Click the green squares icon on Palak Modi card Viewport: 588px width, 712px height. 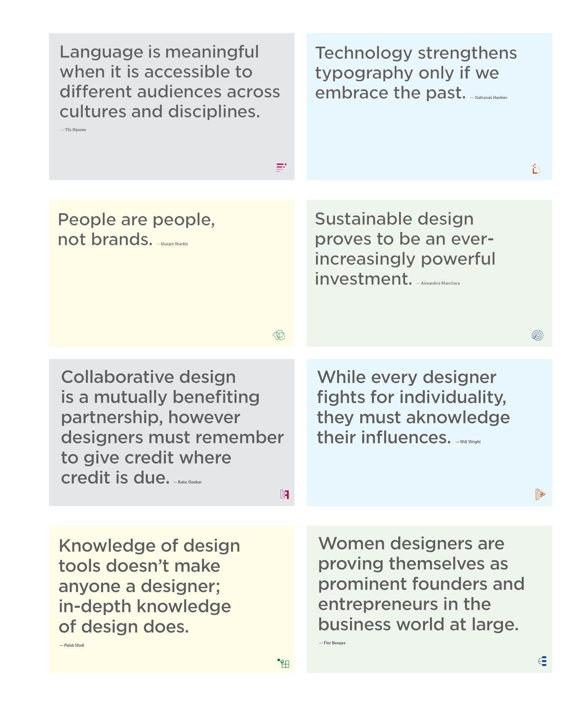tap(283, 663)
